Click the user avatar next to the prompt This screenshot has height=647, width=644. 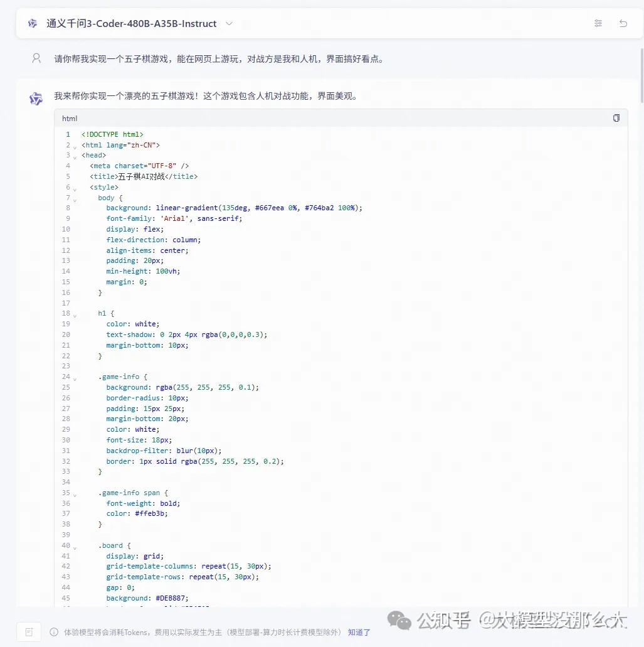pyautogui.click(x=36, y=58)
